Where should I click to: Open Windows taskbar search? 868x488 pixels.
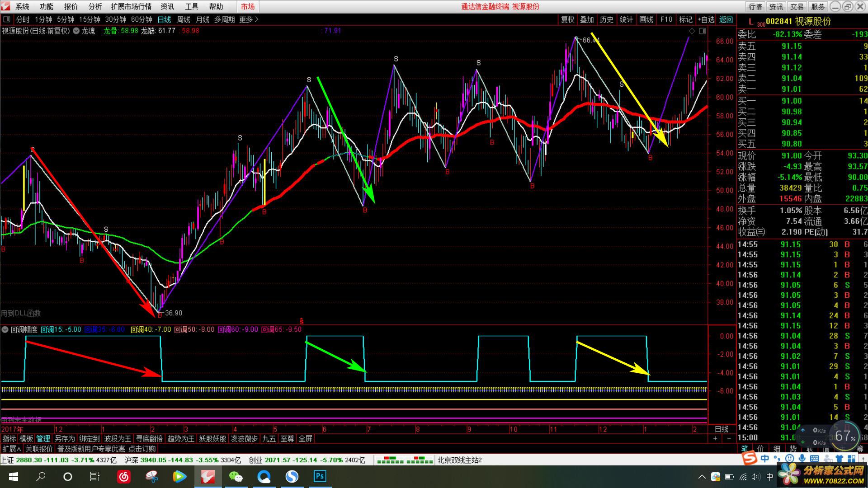(x=41, y=477)
